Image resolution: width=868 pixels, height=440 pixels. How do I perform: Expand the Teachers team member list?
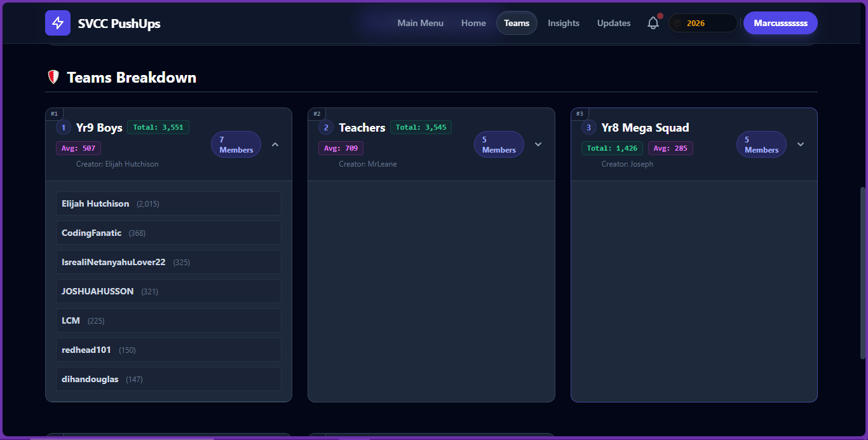[x=538, y=144]
